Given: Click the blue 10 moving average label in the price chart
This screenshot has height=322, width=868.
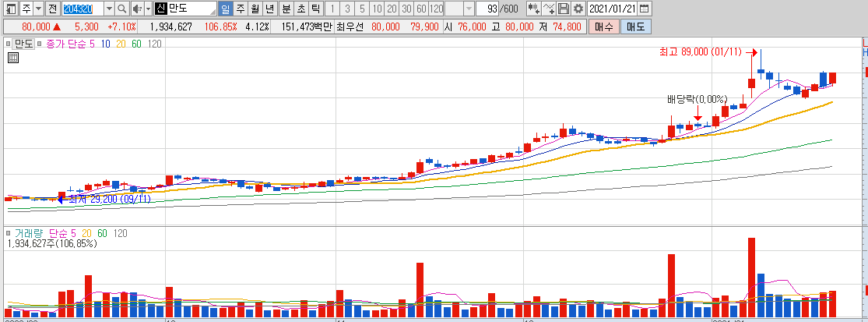Looking at the screenshot, I should (107, 44).
